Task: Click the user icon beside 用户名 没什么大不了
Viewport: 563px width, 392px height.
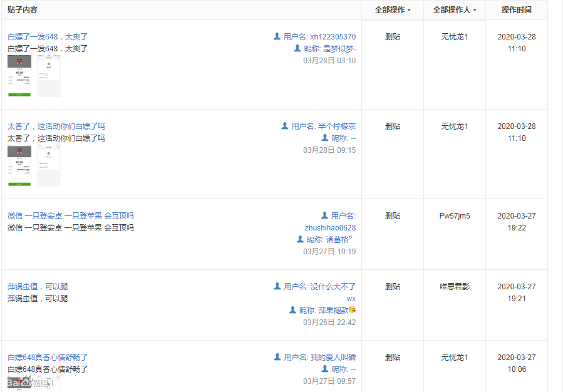Action: pyautogui.click(x=277, y=287)
